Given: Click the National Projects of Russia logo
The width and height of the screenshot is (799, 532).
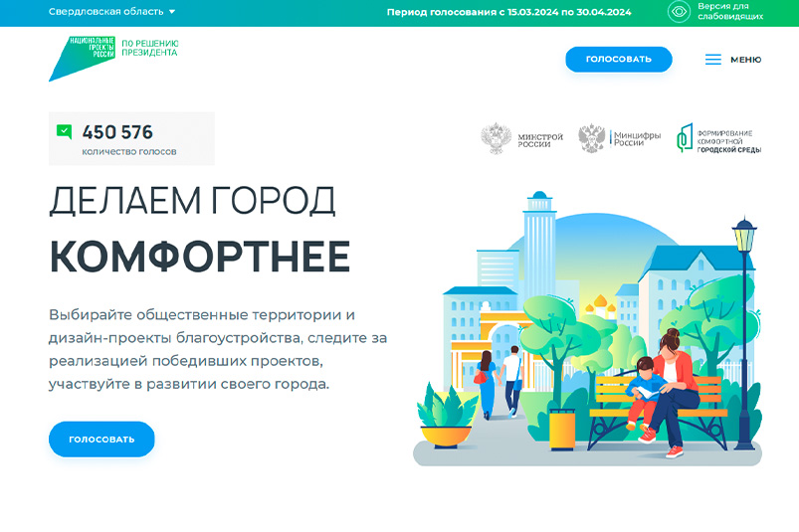Looking at the screenshot, I should click(83, 58).
